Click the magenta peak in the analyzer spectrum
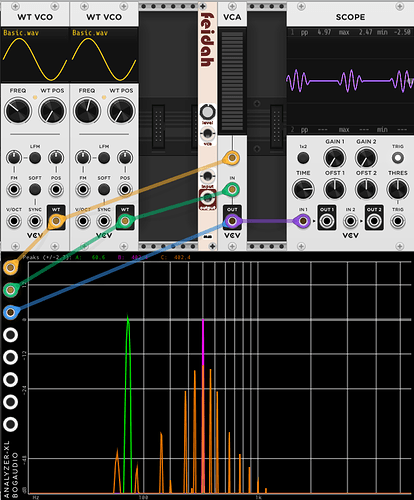Image resolution: width=414 pixels, height=500 pixels. point(203,342)
